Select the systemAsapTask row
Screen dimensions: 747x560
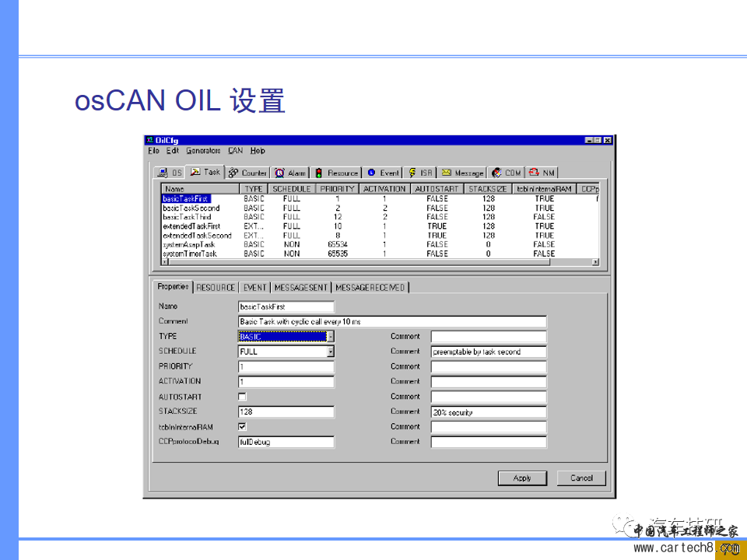click(380, 244)
